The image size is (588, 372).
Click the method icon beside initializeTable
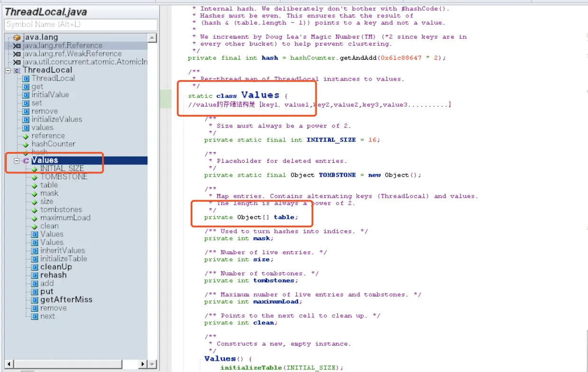click(35, 259)
